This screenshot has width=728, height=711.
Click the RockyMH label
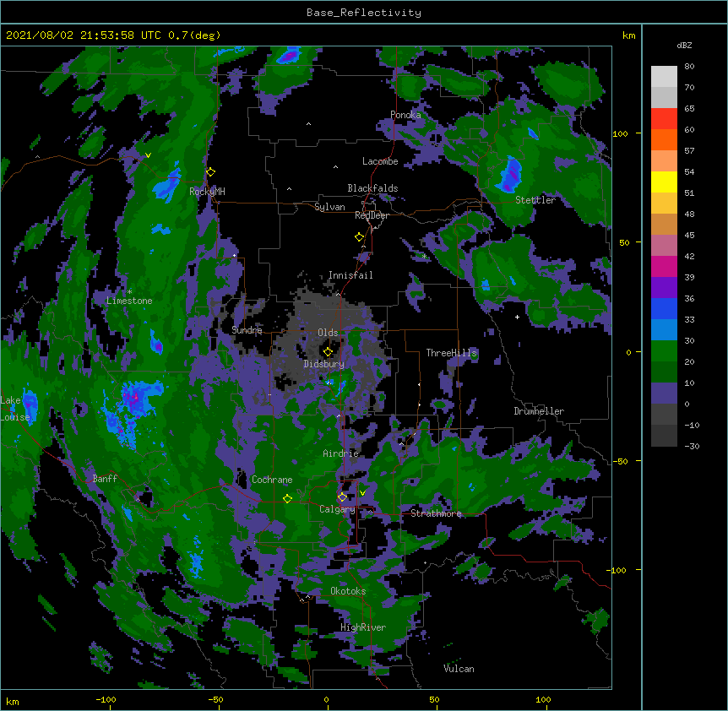pyautogui.click(x=207, y=191)
